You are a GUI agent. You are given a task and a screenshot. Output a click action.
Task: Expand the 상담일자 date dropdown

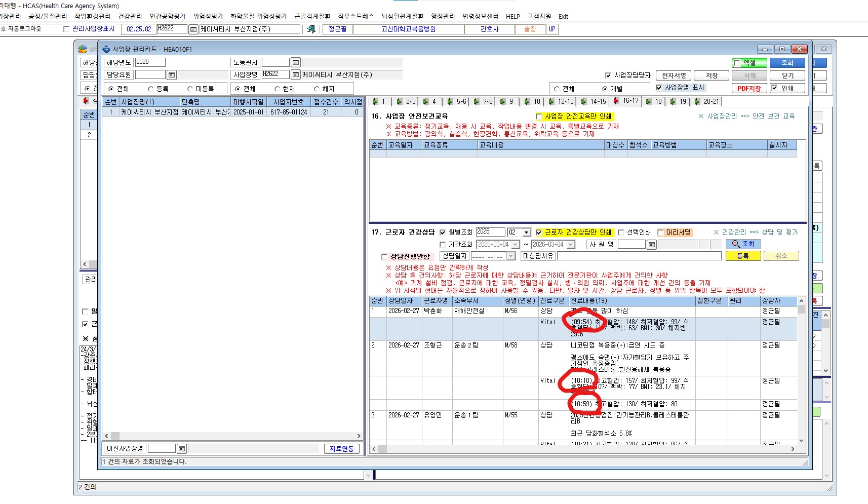click(510, 256)
